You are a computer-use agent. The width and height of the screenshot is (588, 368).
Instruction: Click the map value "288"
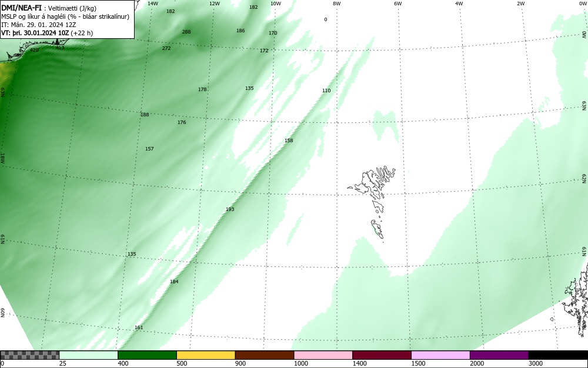coord(186,32)
